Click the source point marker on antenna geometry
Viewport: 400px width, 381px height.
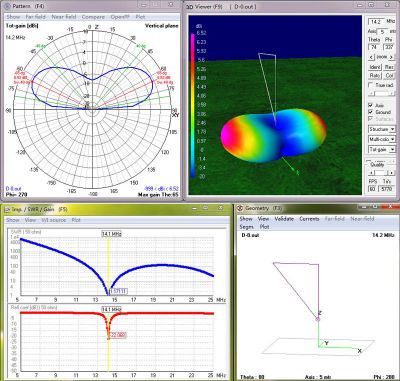[x=318, y=319]
